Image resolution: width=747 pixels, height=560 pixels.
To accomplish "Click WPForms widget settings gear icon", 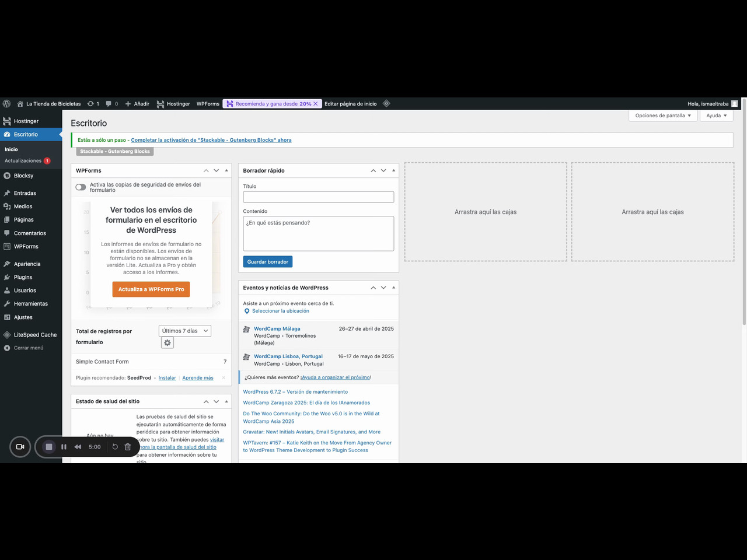I will pyautogui.click(x=167, y=343).
